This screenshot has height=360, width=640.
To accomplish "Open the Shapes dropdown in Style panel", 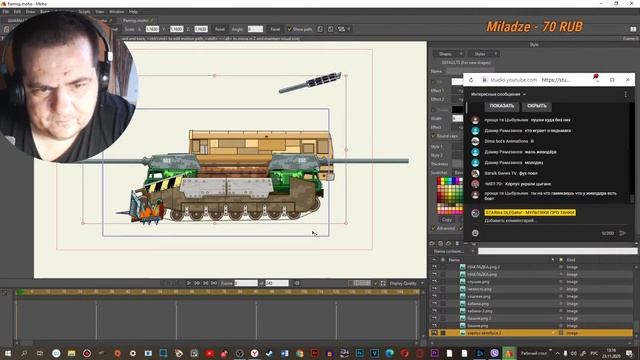I will click(449, 54).
